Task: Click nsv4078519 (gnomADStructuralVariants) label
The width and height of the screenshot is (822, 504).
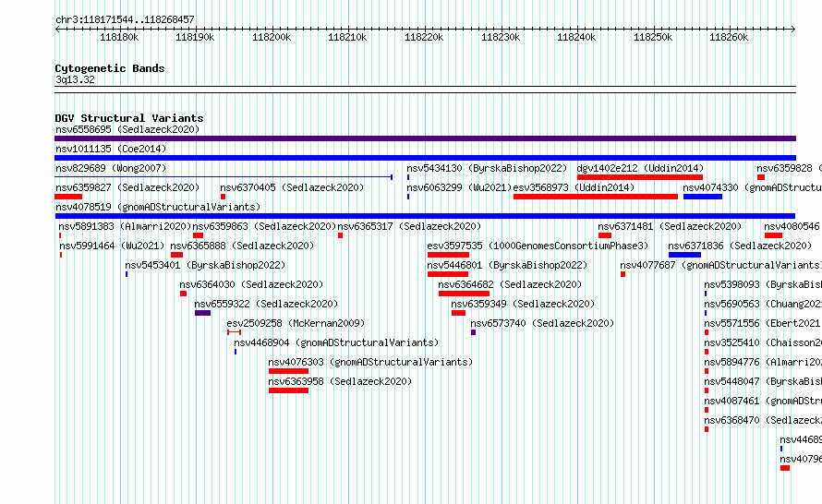Action: pyautogui.click(x=158, y=207)
